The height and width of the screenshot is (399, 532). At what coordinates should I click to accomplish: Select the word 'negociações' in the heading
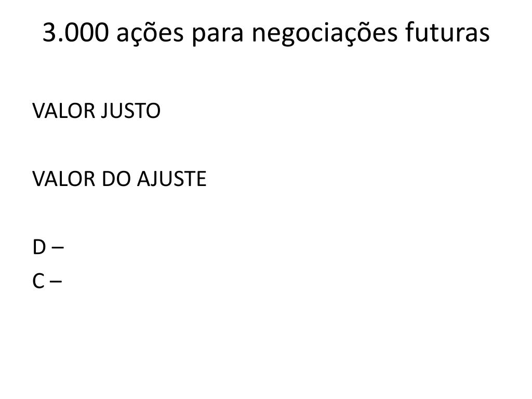[324, 34]
